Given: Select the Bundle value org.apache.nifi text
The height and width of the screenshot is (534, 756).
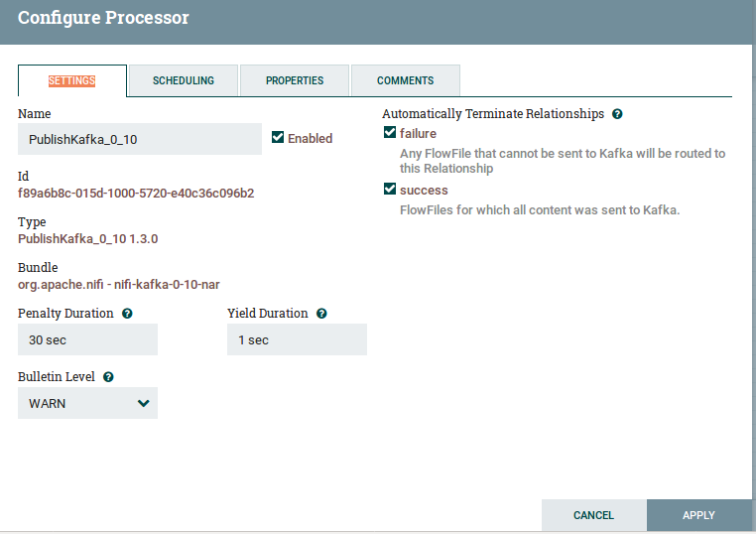Looking at the screenshot, I should tap(119, 285).
